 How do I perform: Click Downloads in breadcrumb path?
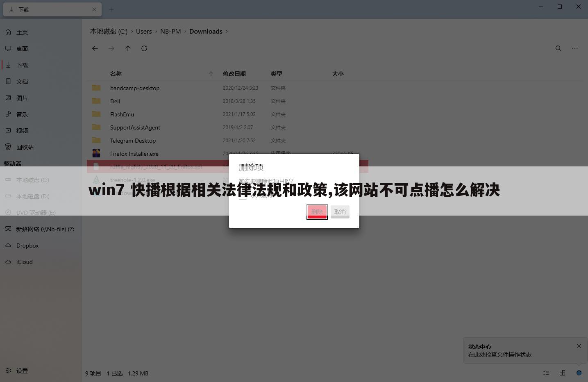(206, 32)
